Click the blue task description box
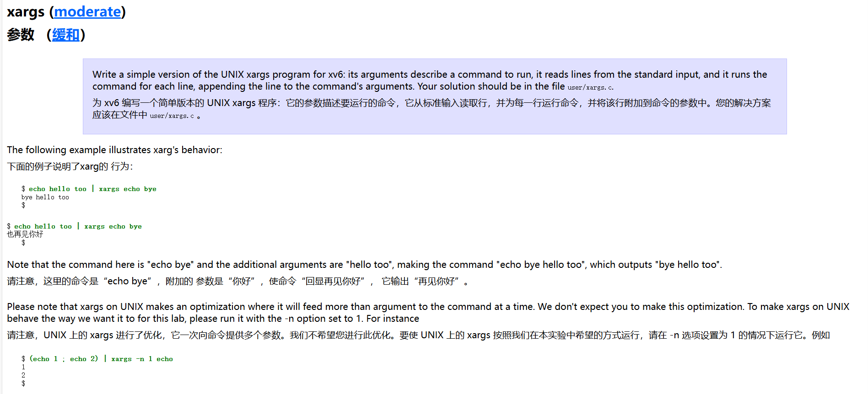The image size is (868, 394). click(435, 96)
